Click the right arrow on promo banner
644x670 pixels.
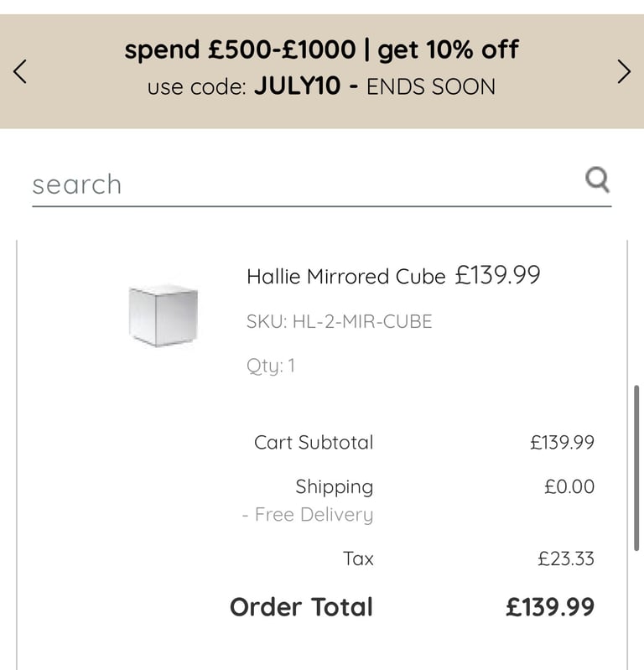click(624, 71)
